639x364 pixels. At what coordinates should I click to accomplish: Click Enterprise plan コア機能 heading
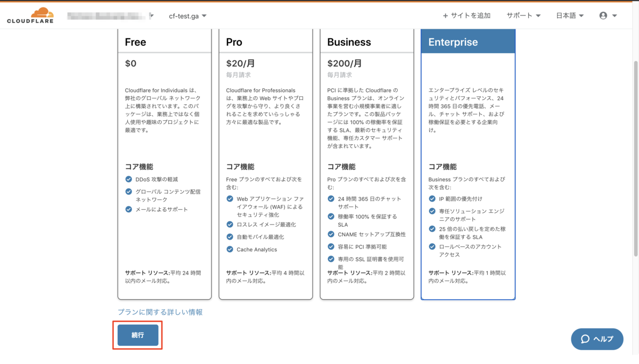click(x=443, y=167)
